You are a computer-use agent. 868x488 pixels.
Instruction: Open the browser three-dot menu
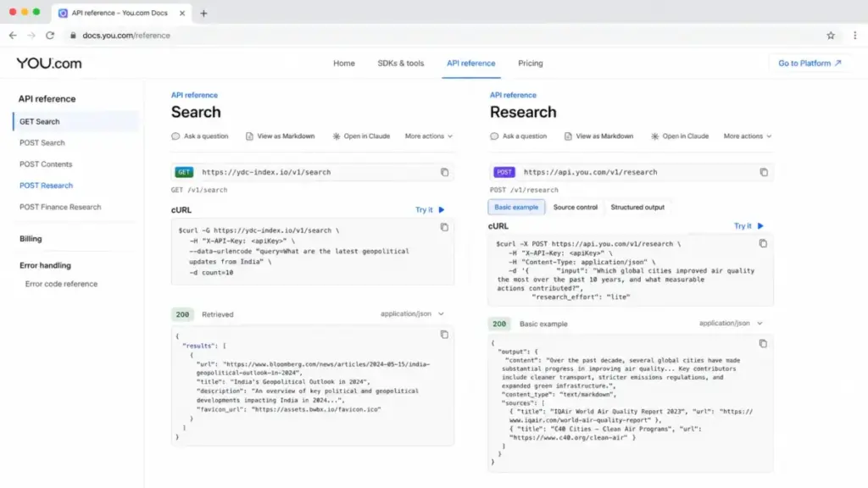point(854,36)
